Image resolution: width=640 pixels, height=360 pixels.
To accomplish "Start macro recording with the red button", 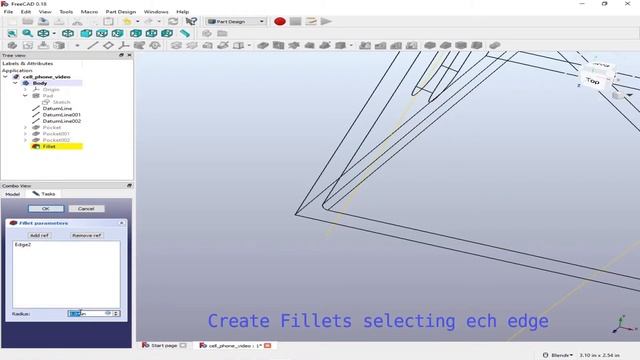I will coord(280,21).
